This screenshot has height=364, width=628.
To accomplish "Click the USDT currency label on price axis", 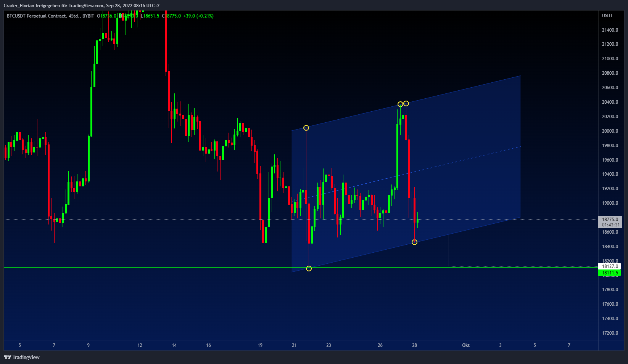I will [607, 16].
